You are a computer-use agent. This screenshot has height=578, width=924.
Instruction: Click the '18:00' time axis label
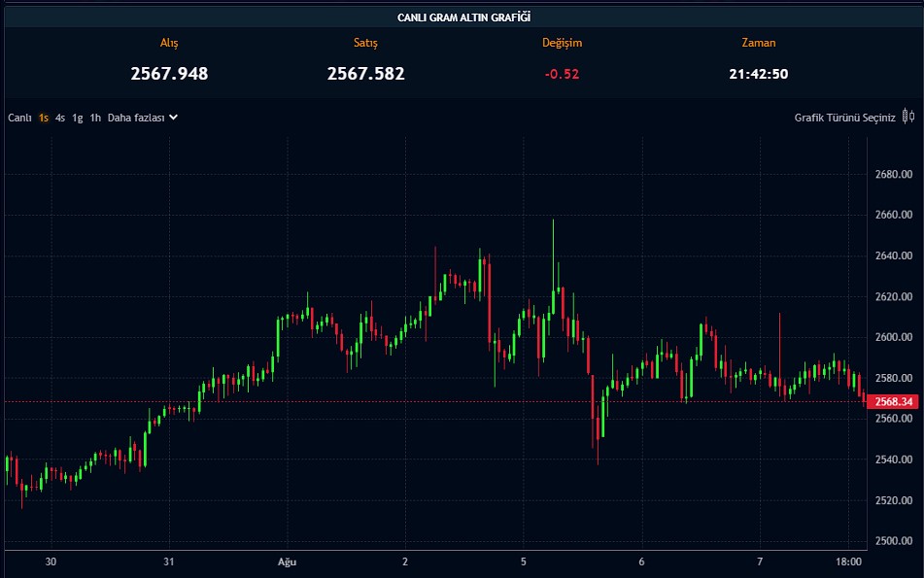point(851,561)
